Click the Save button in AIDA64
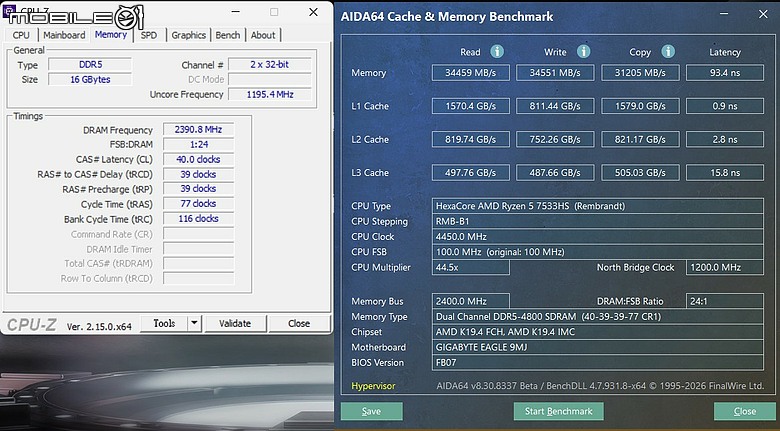 pyautogui.click(x=372, y=411)
